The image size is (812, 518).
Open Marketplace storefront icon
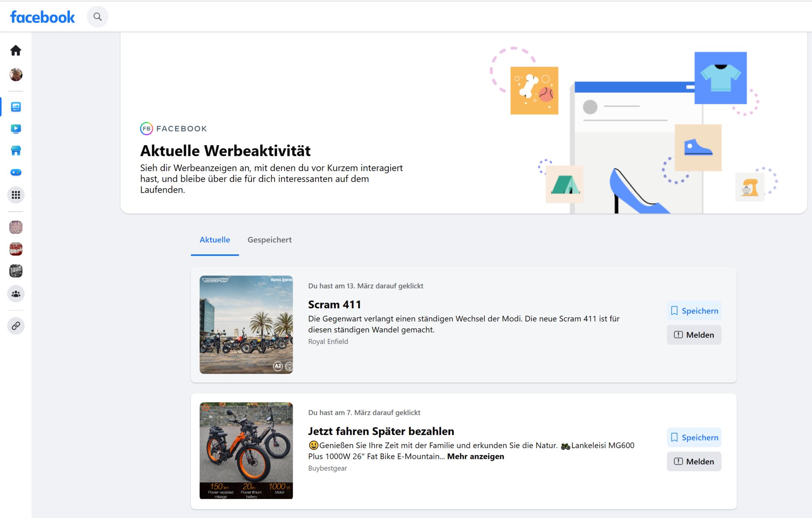pos(16,150)
